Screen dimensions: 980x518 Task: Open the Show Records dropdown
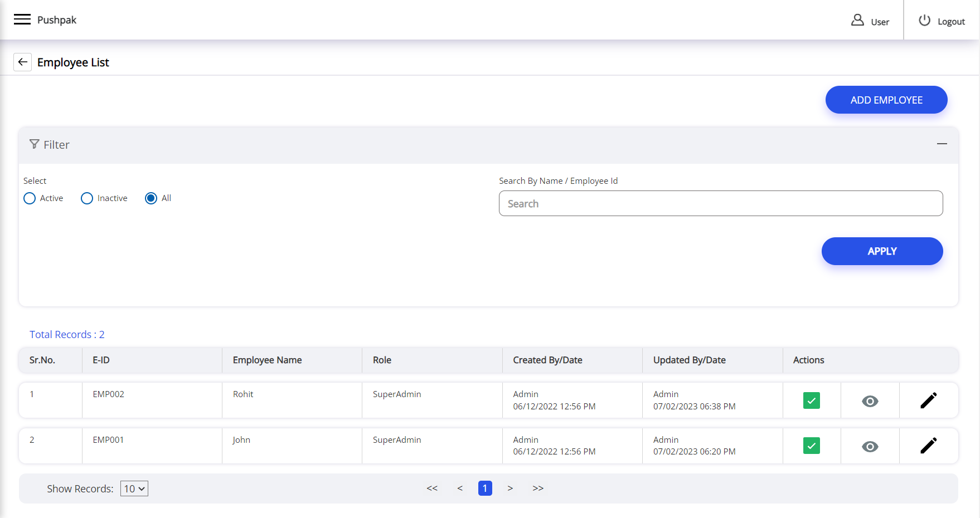click(134, 488)
